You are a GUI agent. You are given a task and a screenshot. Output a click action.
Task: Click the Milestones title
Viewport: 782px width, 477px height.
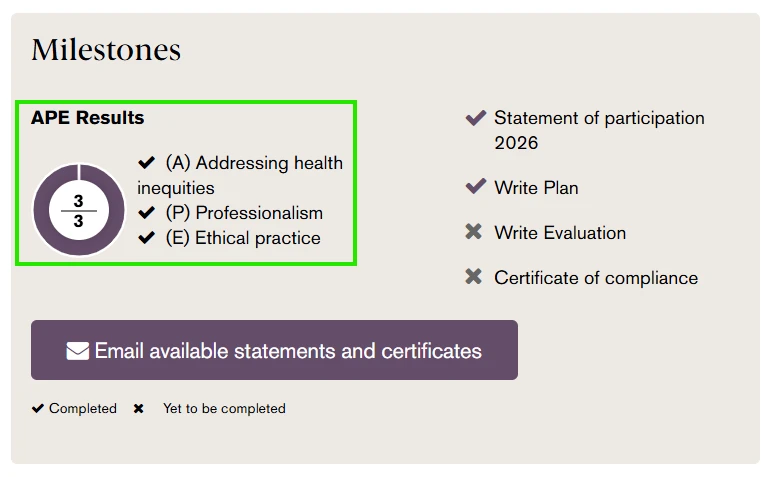click(106, 49)
